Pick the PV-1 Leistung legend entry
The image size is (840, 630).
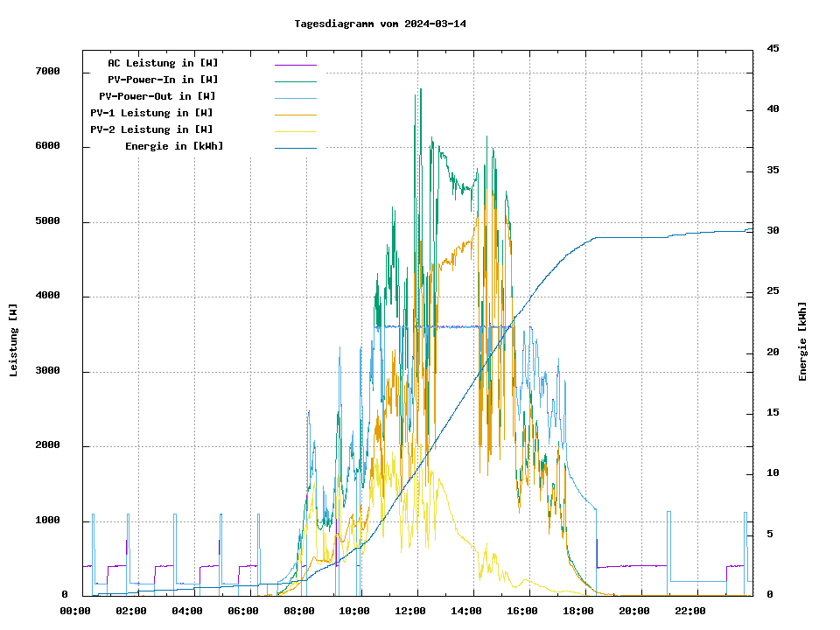click(150, 113)
